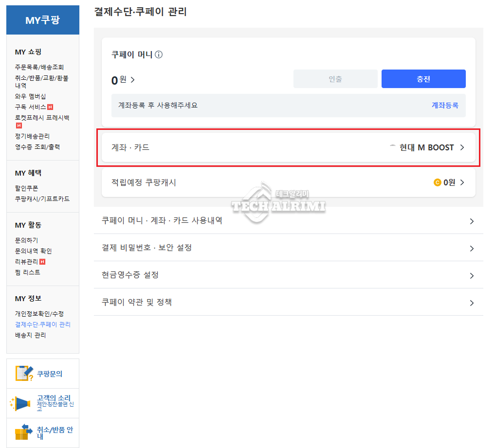This screenshot has width=495, height=448.
Task: Open 찜 리스트
Action: (x=28, y=272)
